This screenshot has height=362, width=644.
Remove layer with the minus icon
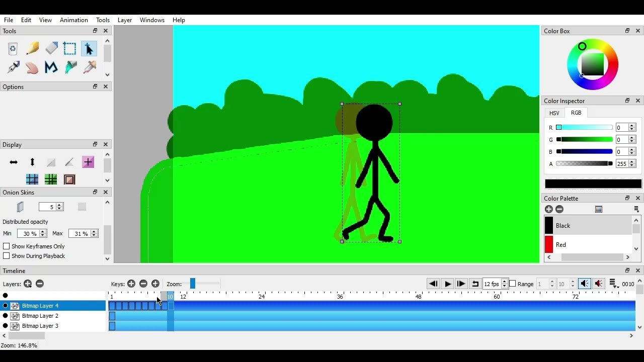click(x=40, y=284)
